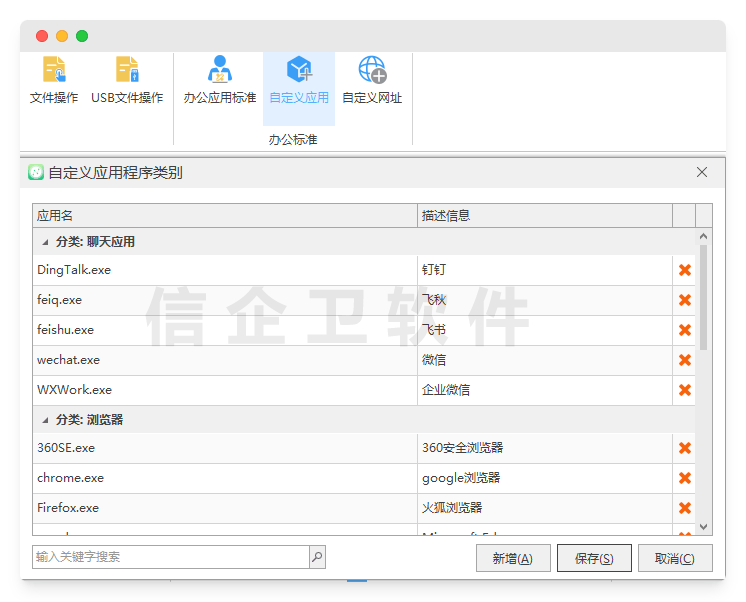Open the 文件操作 file operations icon
The image size is (746, 602).
[54, 70]
